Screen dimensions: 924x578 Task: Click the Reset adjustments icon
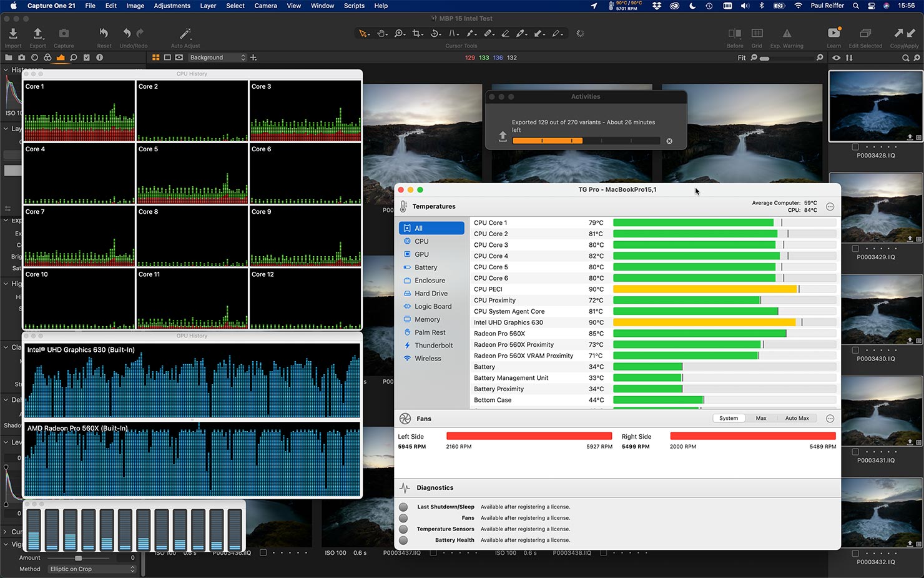pos(104,33)
